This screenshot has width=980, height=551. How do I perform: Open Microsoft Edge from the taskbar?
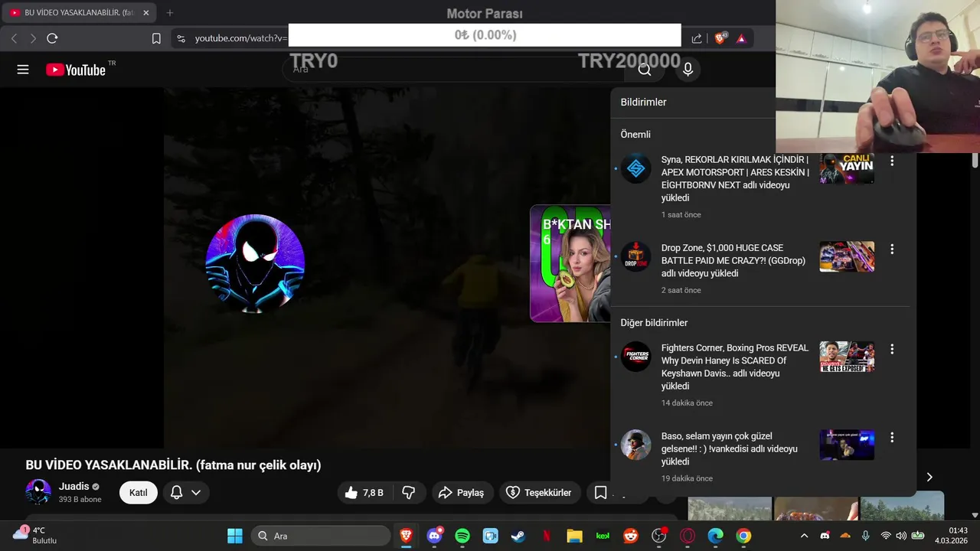(x=715, y=536)
